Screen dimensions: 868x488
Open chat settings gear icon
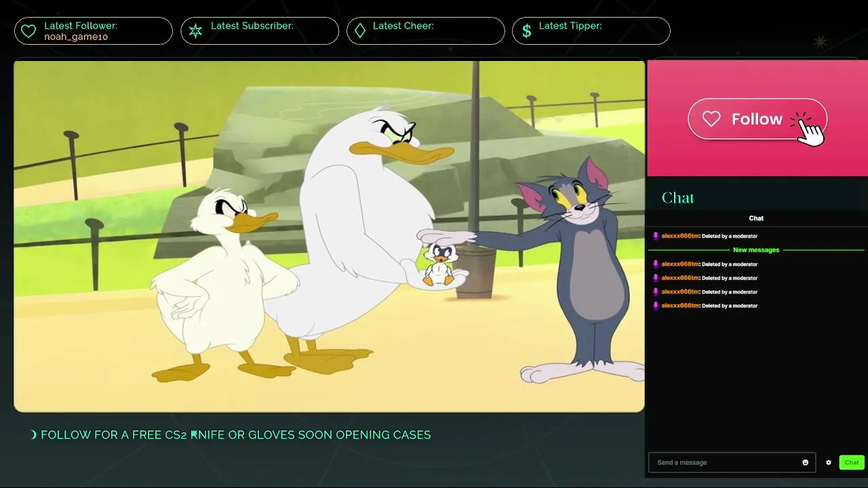point(829,462)
